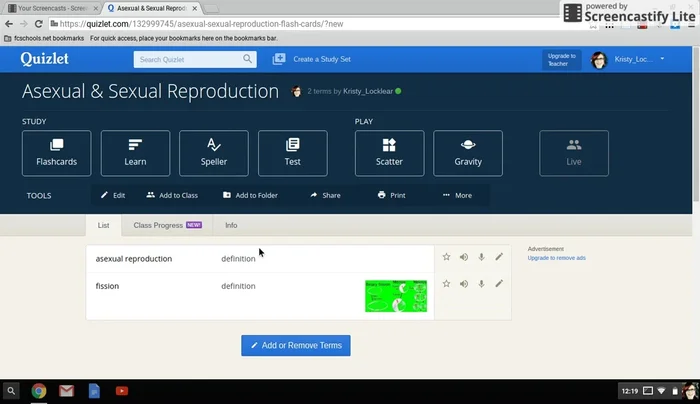Play the Scatter game
The width and height of the screenshot is (700, 404).
[389, 153]
